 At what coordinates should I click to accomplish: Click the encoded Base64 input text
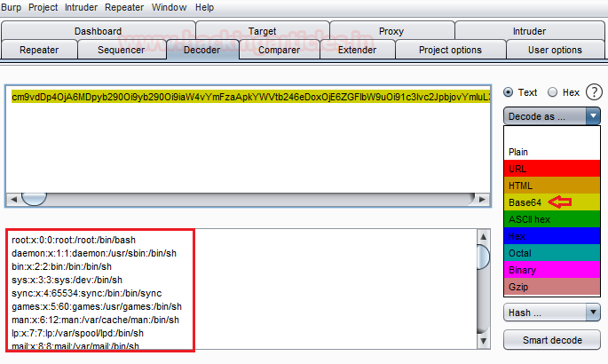click(x=250, y=97)
